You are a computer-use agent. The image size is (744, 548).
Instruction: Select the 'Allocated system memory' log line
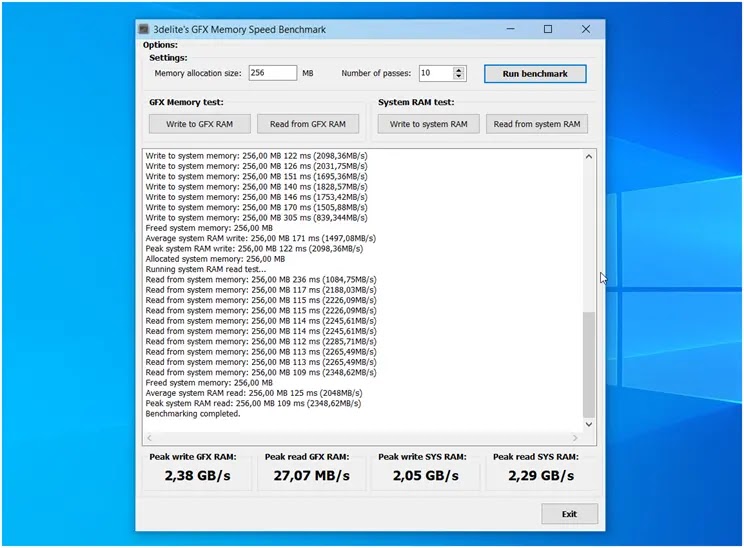tap(215, 259)
